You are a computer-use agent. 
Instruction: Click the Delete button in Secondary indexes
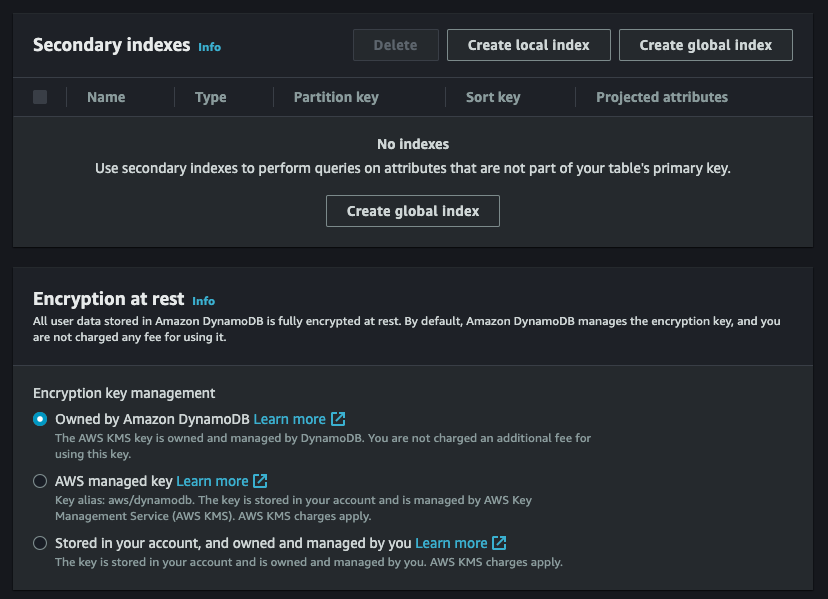(x=396, y=45)
